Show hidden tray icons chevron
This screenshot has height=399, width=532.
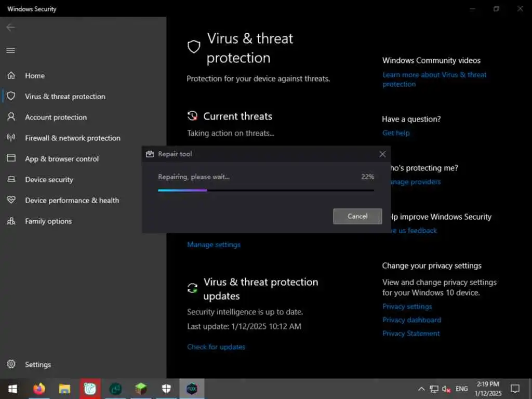pos(421,389)
